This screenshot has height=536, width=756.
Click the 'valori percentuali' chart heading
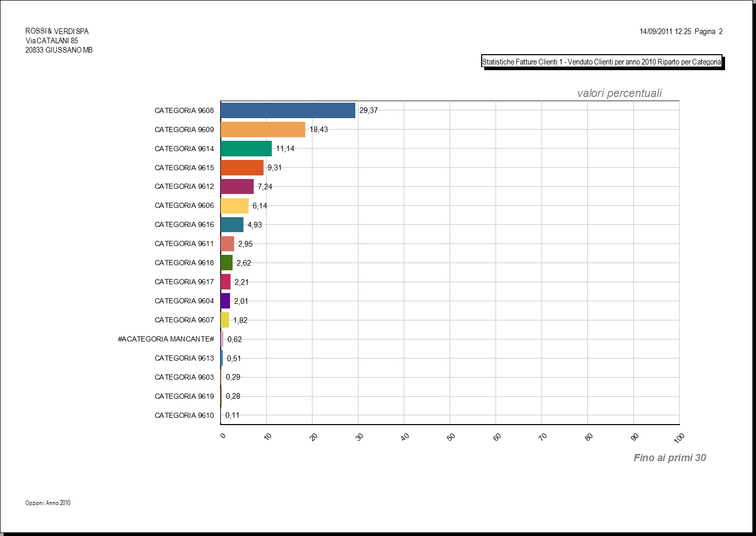pyautogui.click(x=619, y=93)
